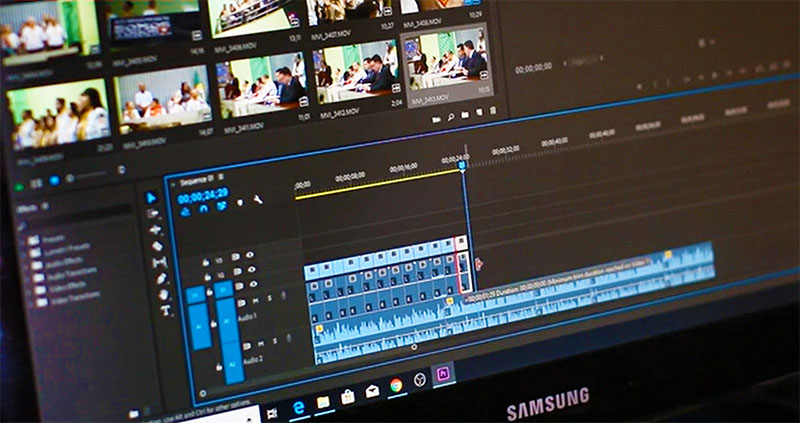Select the Selection tool arrow

pyautogui.click(x=152, y=198)
